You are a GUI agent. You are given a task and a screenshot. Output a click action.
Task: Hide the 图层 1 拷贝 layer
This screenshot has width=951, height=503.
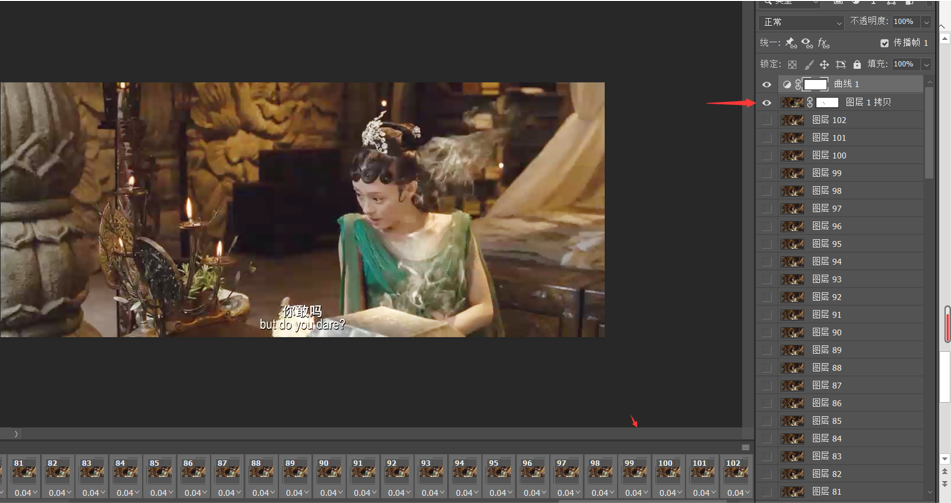(x=767, y=103)
